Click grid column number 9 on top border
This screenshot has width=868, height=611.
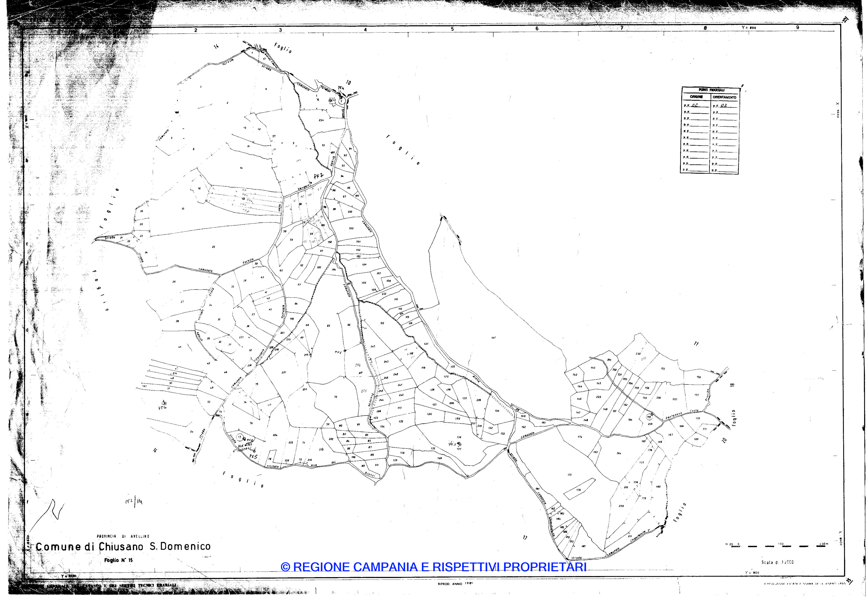point(797,27)
